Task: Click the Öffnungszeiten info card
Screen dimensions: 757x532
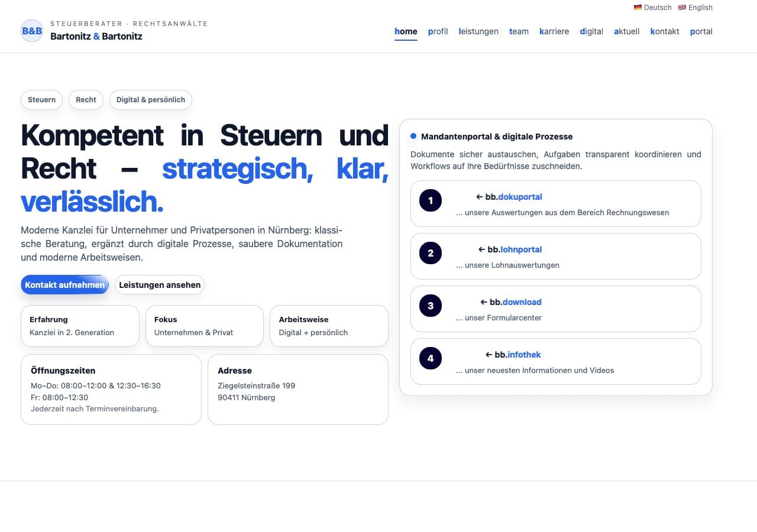Action: pyautogui.click(x=111, y=389)
